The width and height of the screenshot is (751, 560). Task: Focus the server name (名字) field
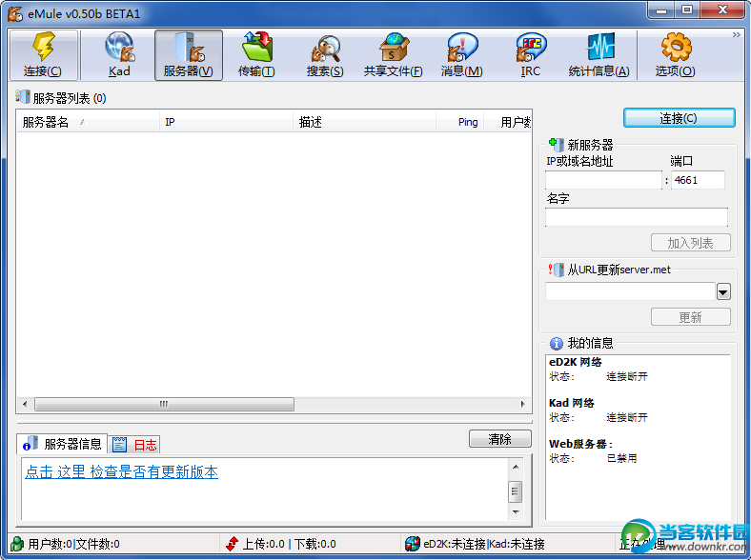tap(637, 217)
